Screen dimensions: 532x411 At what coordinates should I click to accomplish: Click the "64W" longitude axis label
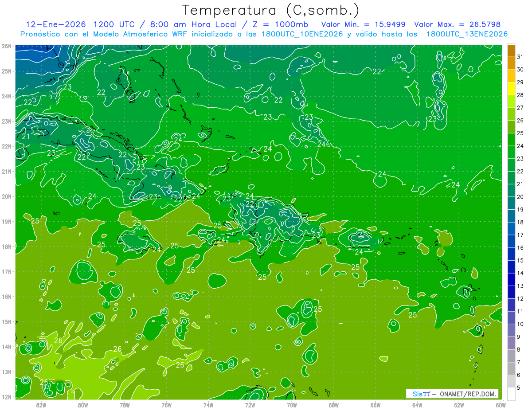click(x=417, y=405)
